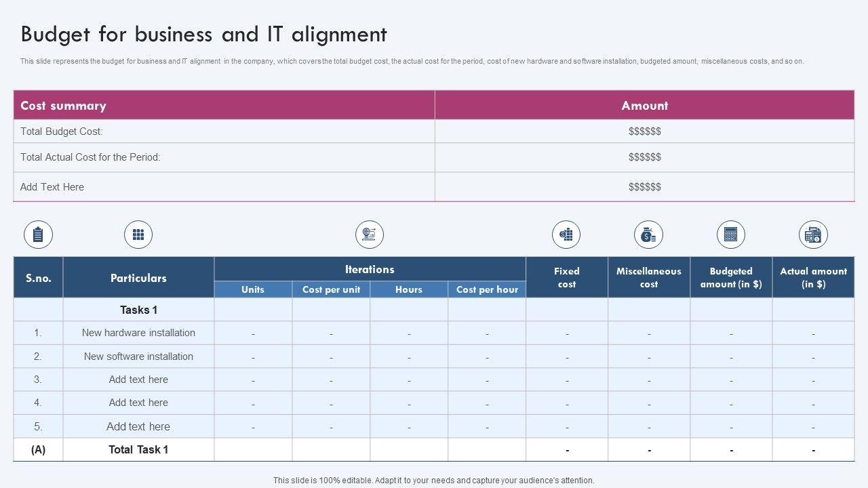Click the slide description paragraph under the title
This screenshot has height=488, width=868.
[x=412, y=61]
